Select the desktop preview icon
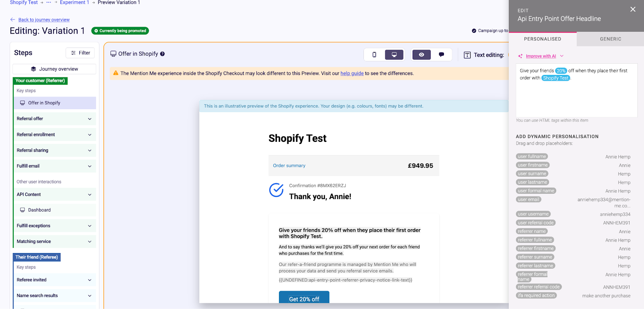 [x=394, y=55]
